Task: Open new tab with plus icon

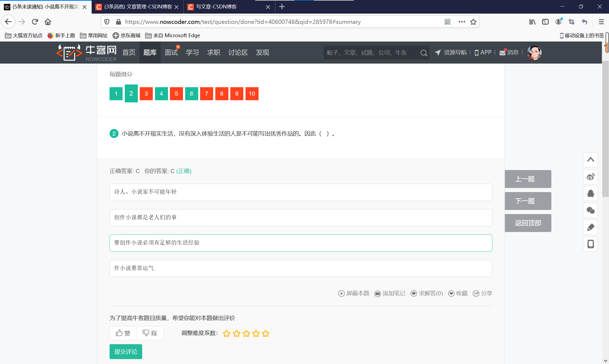Action: coord(282,7)
